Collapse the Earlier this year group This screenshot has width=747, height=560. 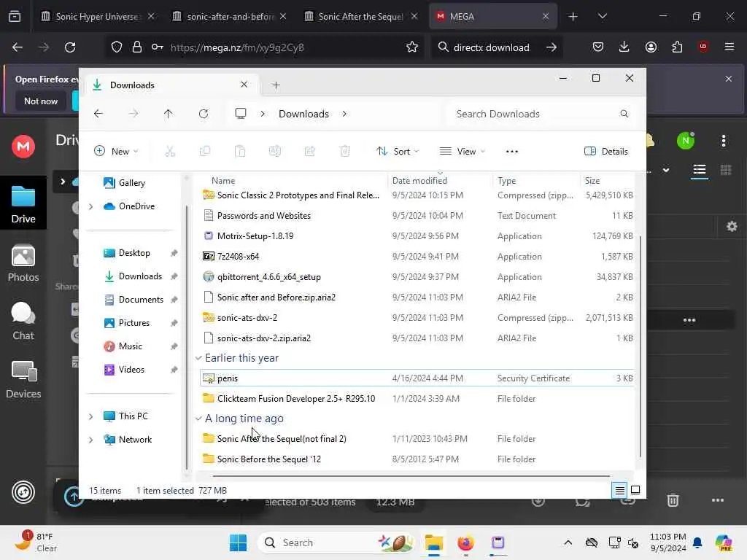198,358
